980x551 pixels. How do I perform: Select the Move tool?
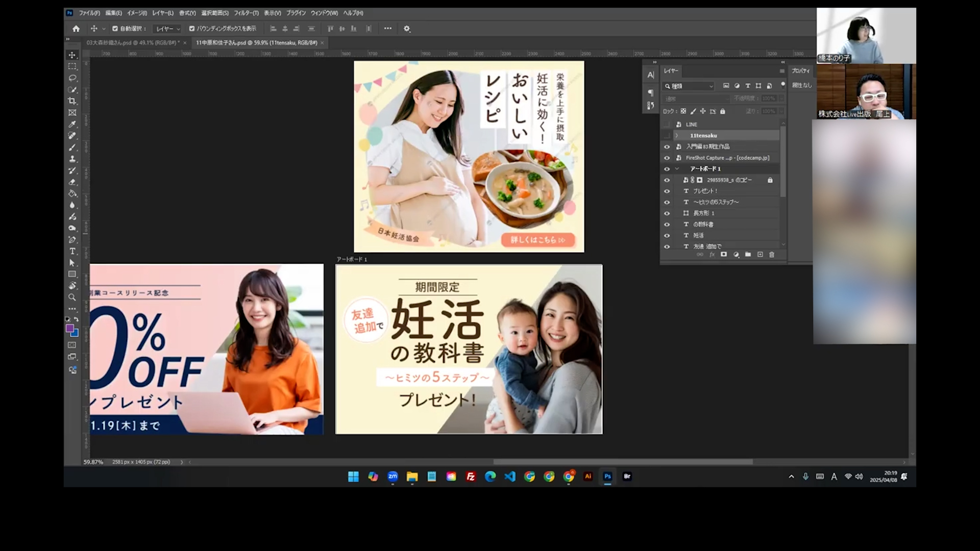point(72,55)
